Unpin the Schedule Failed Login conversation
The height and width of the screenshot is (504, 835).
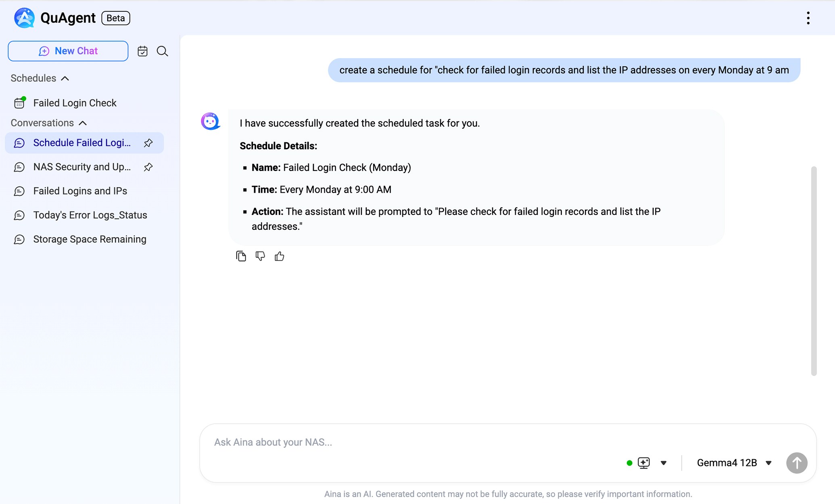pos(148,143)
